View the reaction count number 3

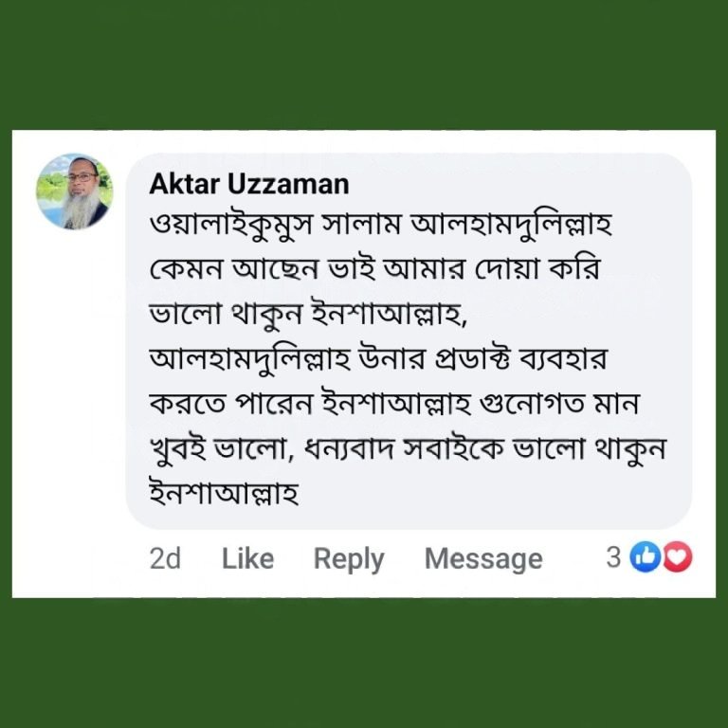[x=613, y=558]
